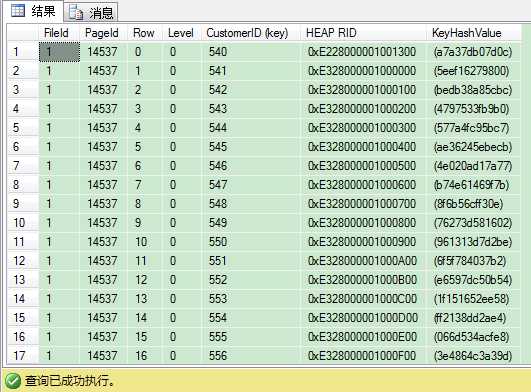The width and height of the screenshot is (531, 392).
Task: Click the 查询已成功执行 status message
Action: pyautogui.click(x=69, y=381)
